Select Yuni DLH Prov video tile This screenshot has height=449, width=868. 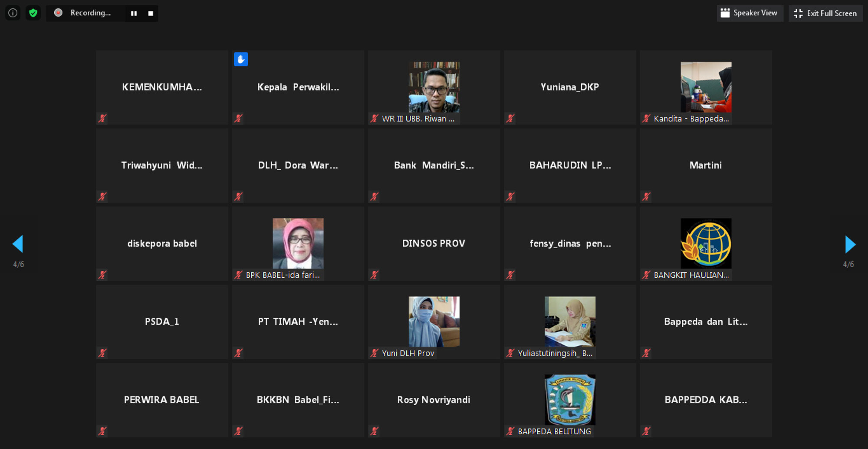434,321
